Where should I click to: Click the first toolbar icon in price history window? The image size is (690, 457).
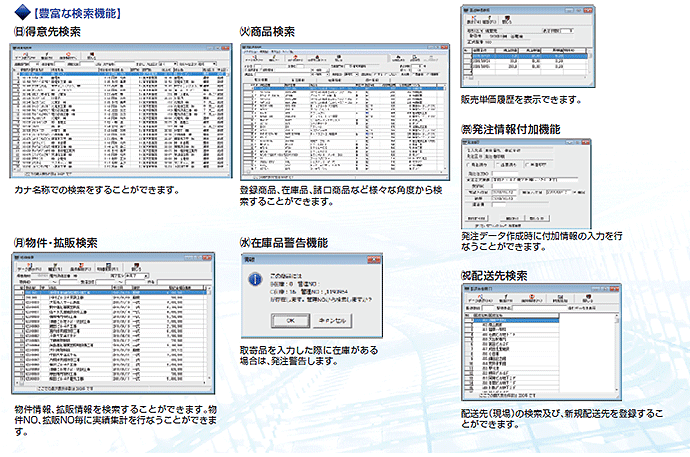pyautogui.click(x=474, y=19)
